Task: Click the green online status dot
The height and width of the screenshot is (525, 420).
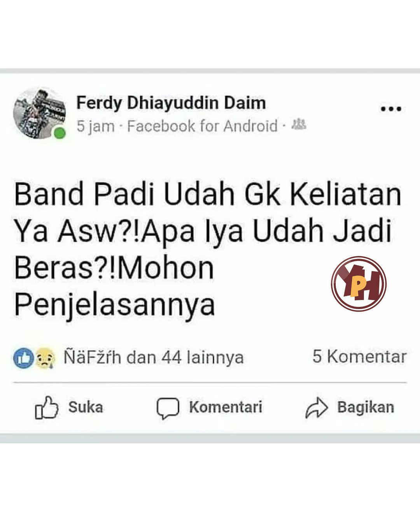Action: 59,133
